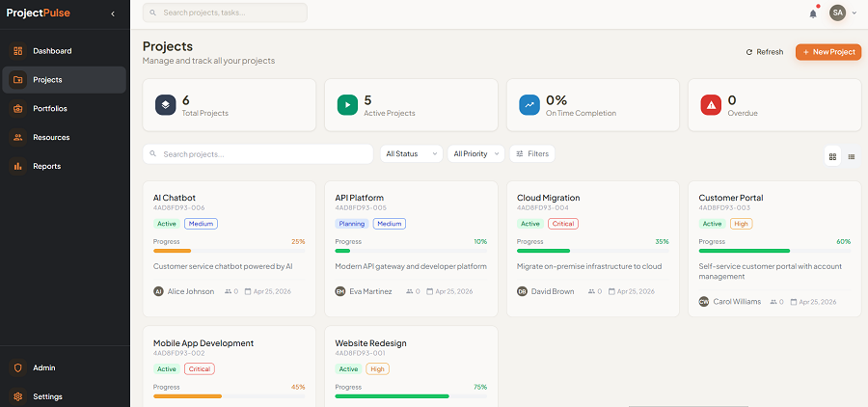Create a New Project
The width and height of the screenshot is (868, 407).
click(828, 52)
